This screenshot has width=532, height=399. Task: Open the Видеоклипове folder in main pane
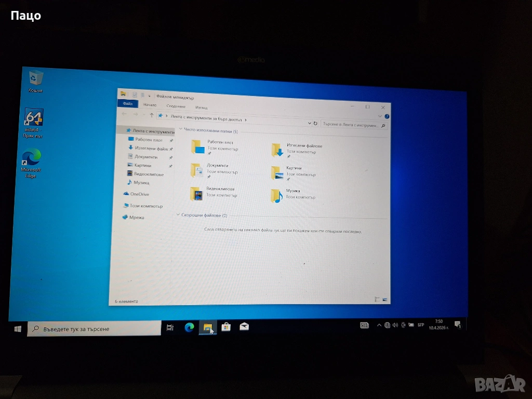197,194
